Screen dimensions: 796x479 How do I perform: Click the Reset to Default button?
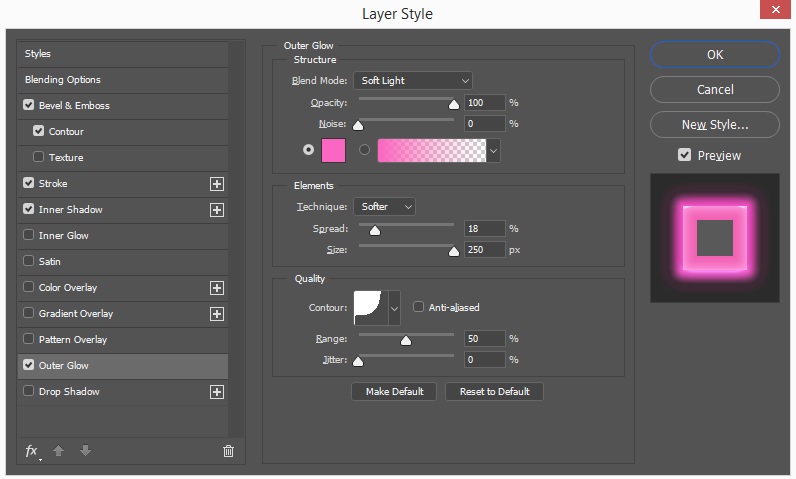(x=494, y=391)
